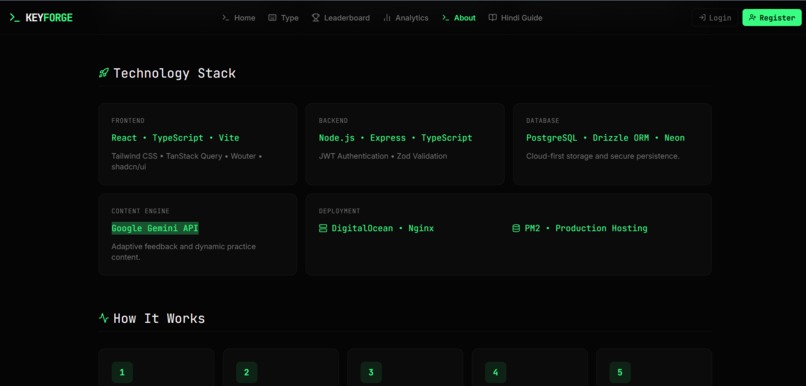Click the BACKEND card label
Viewport: 806px width, 386px height.
coord(333,121)
